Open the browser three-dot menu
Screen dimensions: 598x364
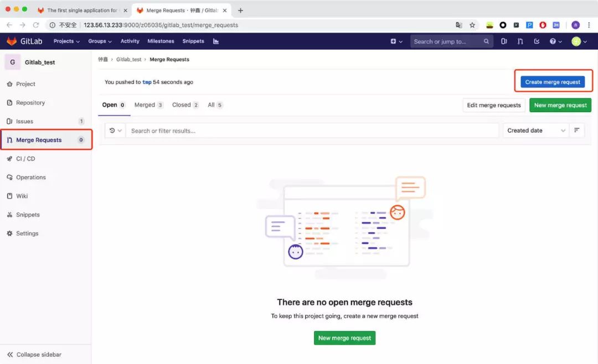click(x=589, y=25)
